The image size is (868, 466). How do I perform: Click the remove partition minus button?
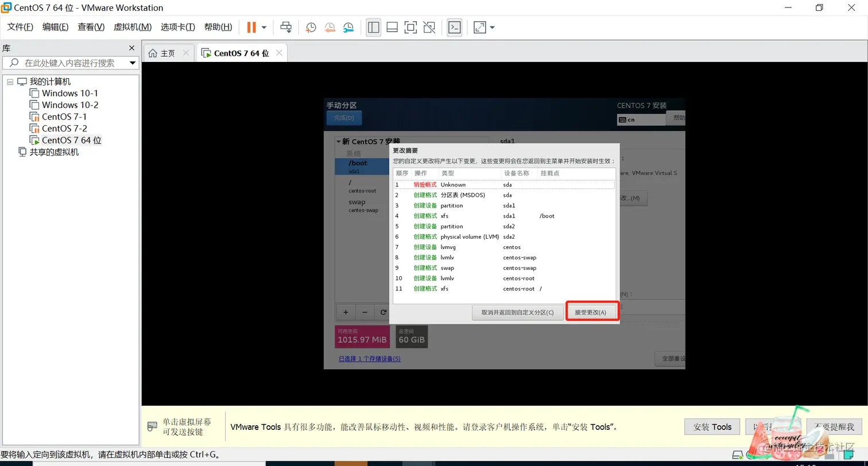click(365, 312)
